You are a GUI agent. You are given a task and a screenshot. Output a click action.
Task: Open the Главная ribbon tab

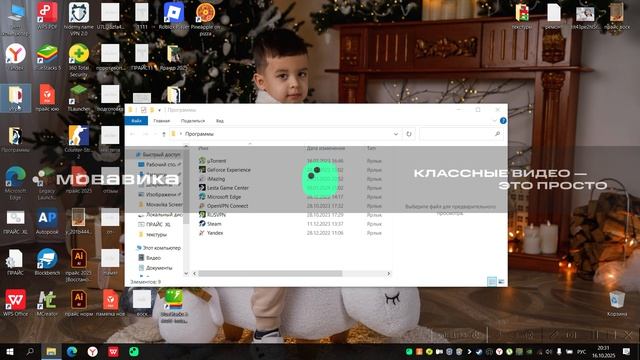tap(161, 121)
